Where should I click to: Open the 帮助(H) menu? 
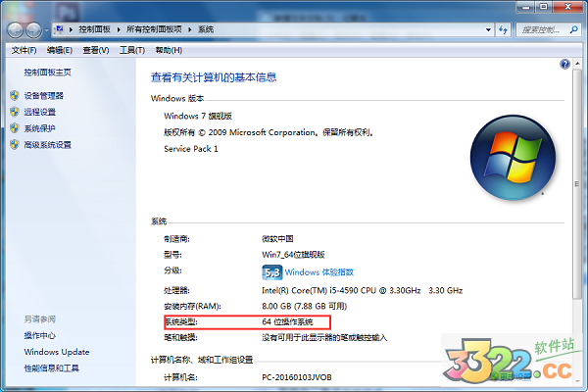click(x=169, y=50)
